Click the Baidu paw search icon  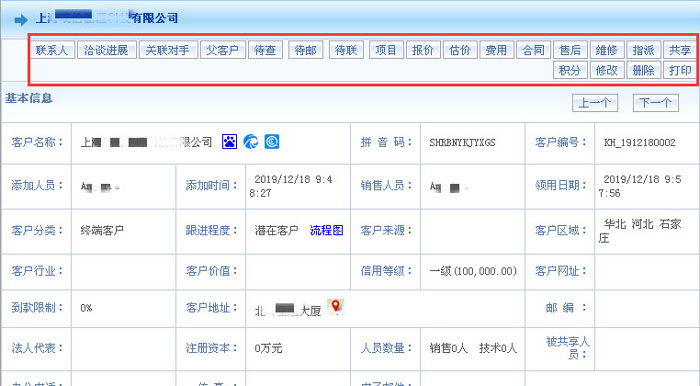[229, 142]
